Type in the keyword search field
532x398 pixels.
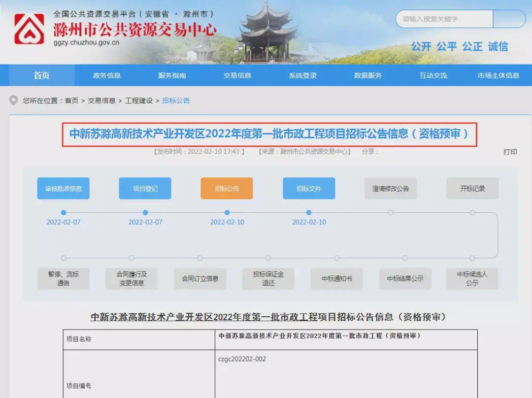[444, 19]
